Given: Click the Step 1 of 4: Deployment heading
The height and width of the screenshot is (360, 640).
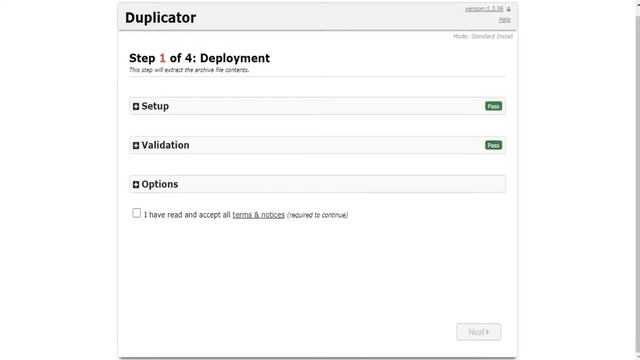Looking at the screenshot, I should [x=199, y=58].
